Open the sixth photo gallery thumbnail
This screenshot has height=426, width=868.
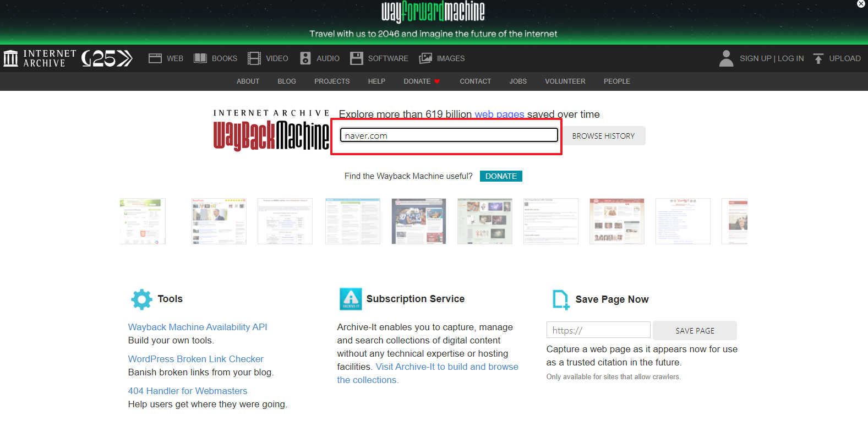[x=485, y=221]
